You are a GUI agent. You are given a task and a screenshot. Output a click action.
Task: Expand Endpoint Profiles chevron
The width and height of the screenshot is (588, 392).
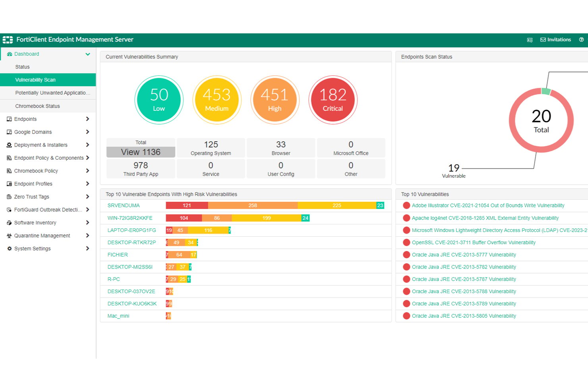[87, 183]
